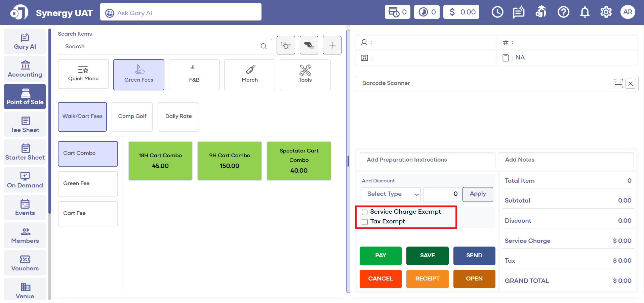This screenshot has height=303, width=644.
Task: Add the 18H Cart Combo item
Action: [160, 161]
